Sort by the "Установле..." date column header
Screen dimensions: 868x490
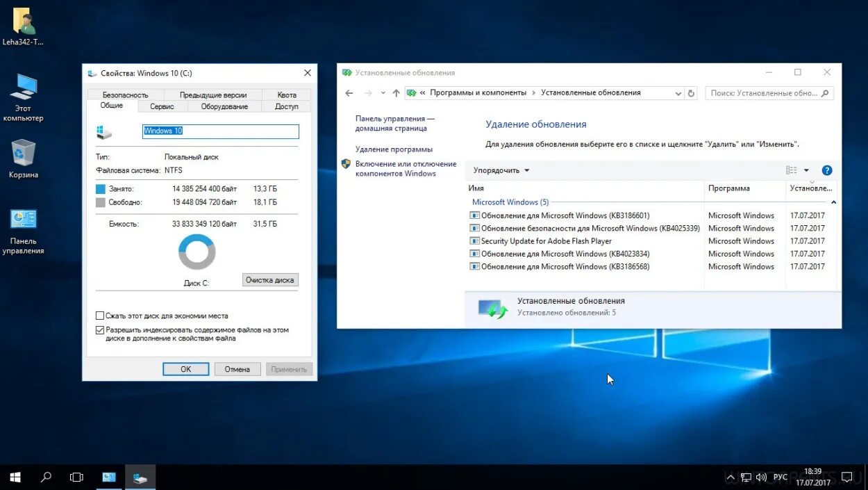pyautogui.click(x=810, y=188)
